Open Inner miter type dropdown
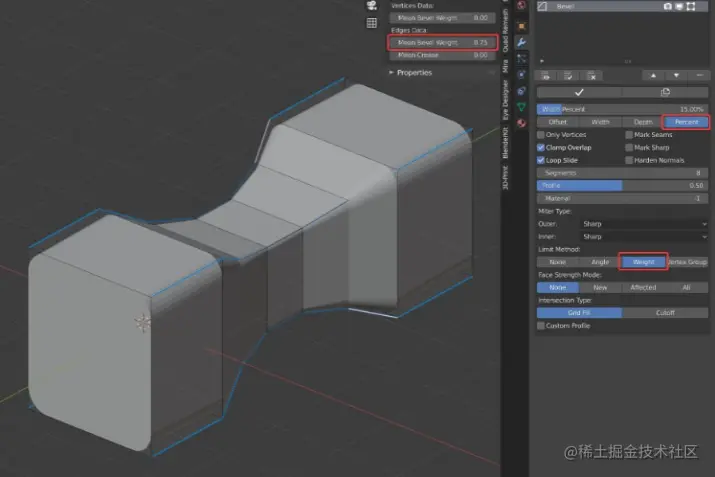 (x=644, y=237)
